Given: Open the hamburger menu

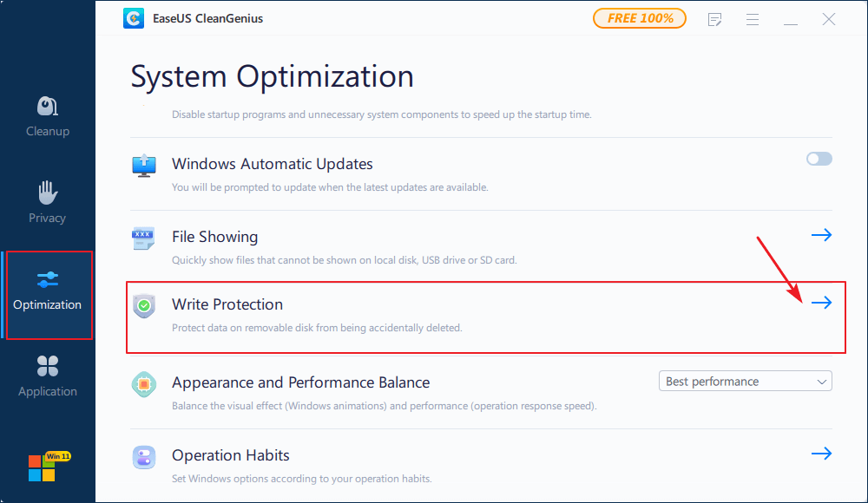Looking at the screenshot, I should click(752, 18).
